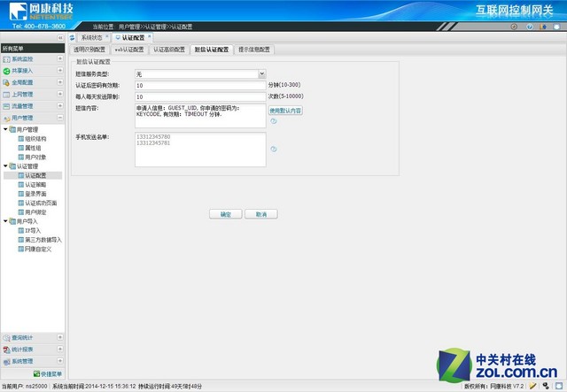Expand 系统监控 with its plus button
567x392 pixels.
[x=60, y=58]
